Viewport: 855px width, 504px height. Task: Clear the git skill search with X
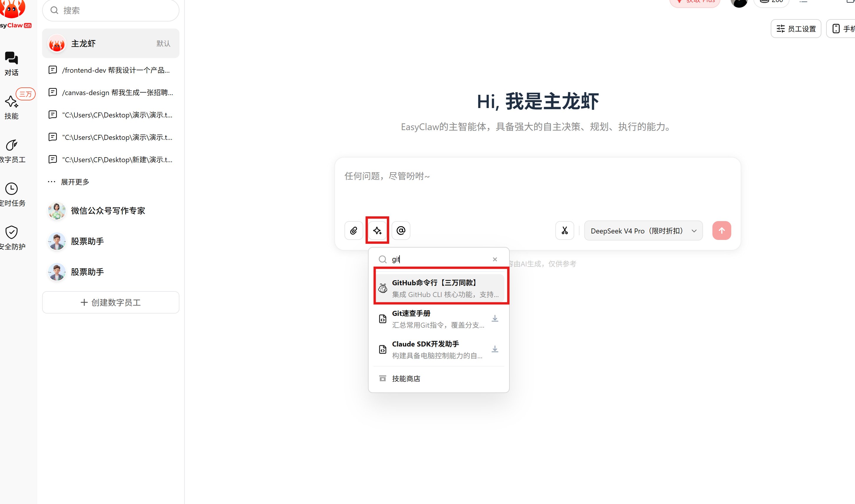point(495,259)
